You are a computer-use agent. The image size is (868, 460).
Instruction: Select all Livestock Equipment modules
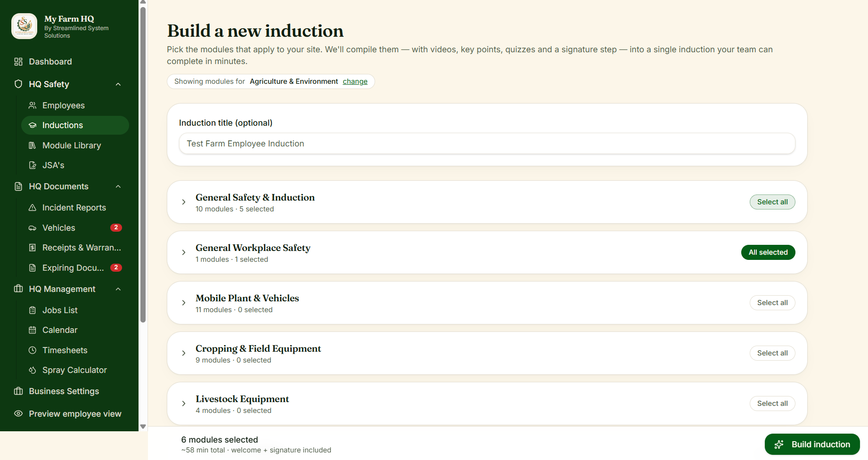[x=772, y=404]
